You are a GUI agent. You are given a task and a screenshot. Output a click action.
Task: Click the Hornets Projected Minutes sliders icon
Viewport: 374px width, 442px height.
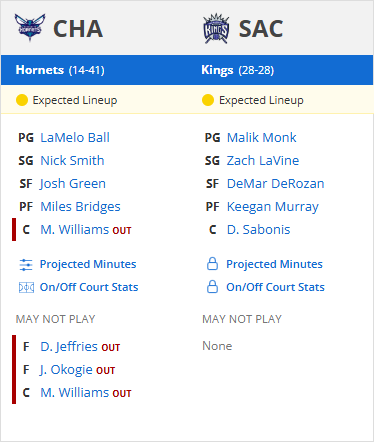coord(26,265)
